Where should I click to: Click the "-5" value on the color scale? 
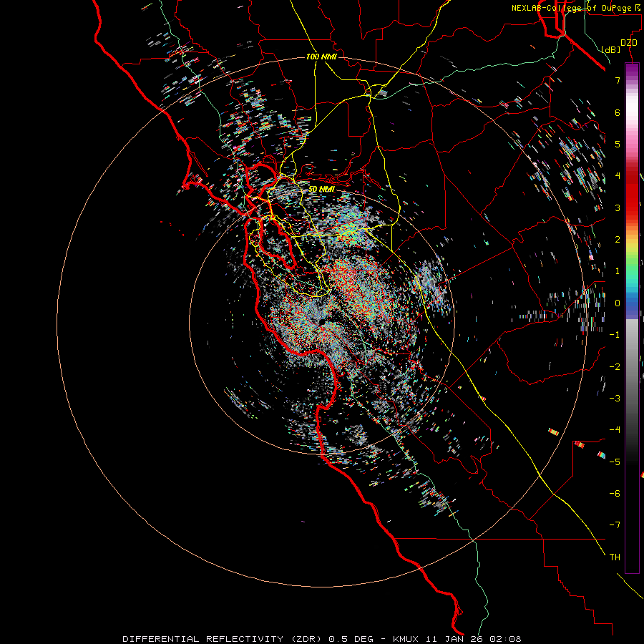[615, 462]
